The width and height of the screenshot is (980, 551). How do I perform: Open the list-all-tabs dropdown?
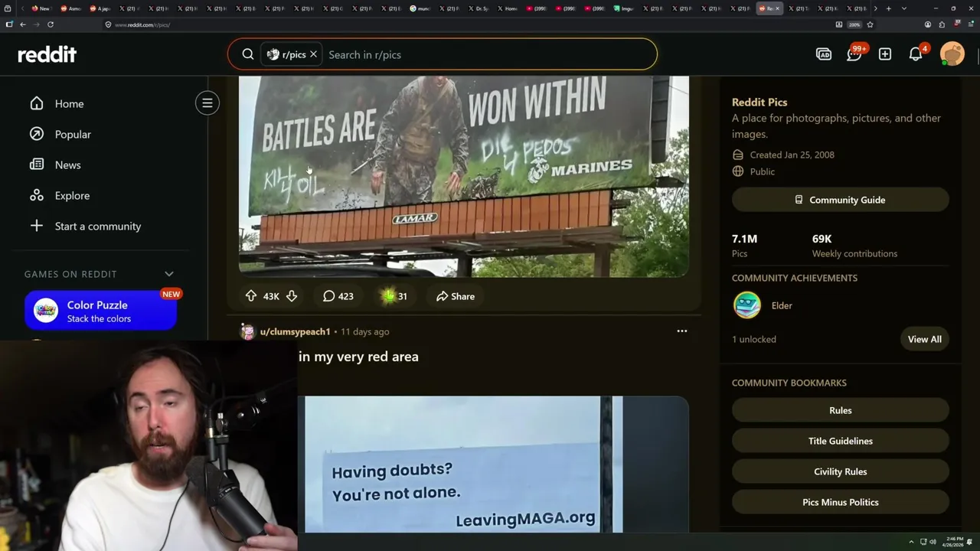pyautogui.click(x=904, y=8)
